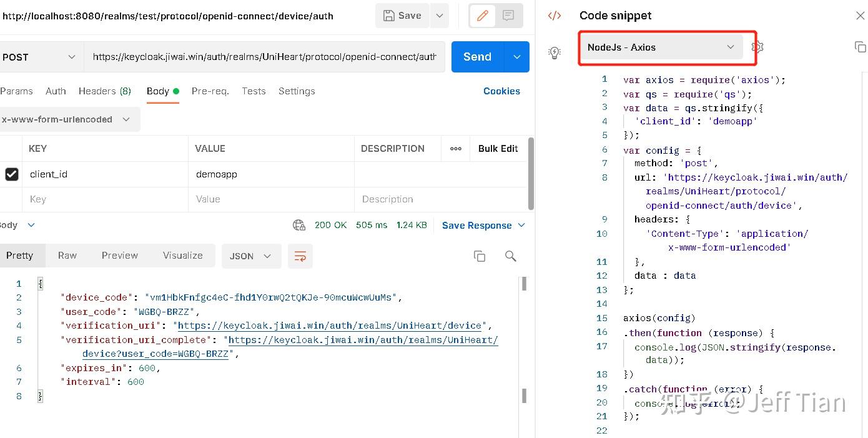Click the lightbulb icon beside language selector

pyautogui.click(x=555, y=52)
